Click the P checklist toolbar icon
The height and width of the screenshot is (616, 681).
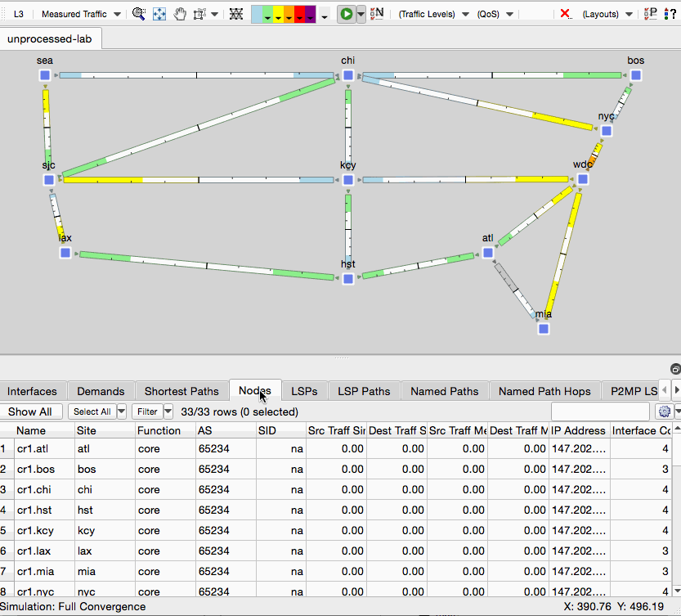650,13
